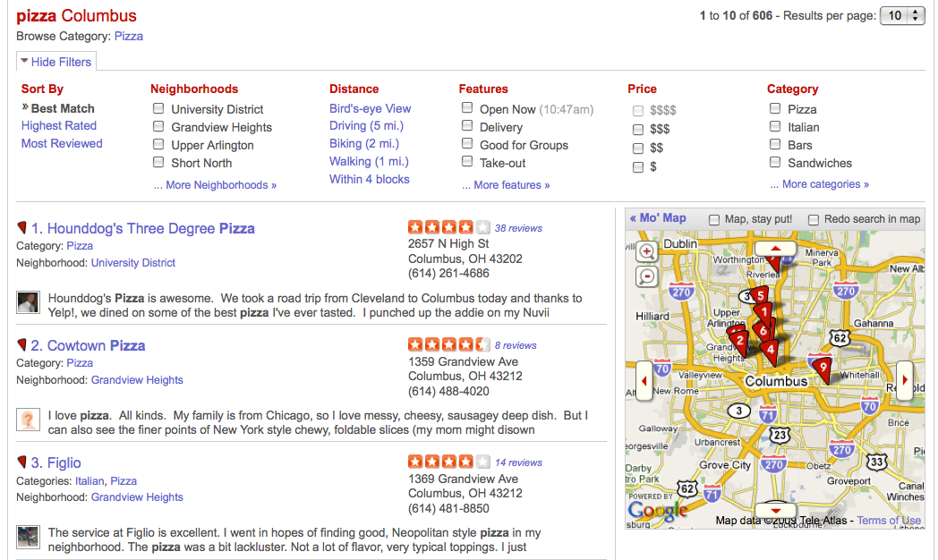The height and width of the screenshot is (560, 938).
Task: Open Figlio 14 reviews
Action: point(518,462)
